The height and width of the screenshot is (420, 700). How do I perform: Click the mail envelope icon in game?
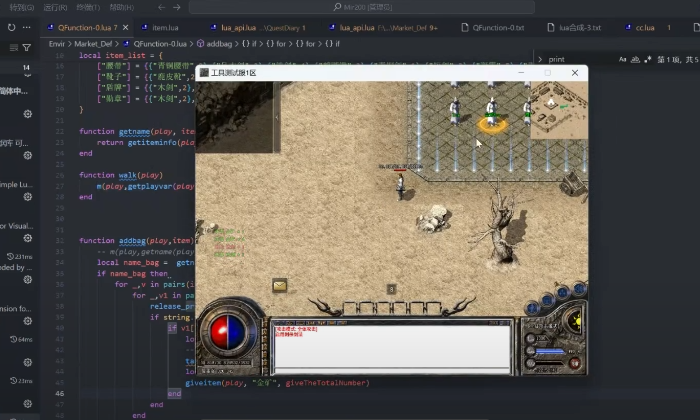[x=279, y=286]
